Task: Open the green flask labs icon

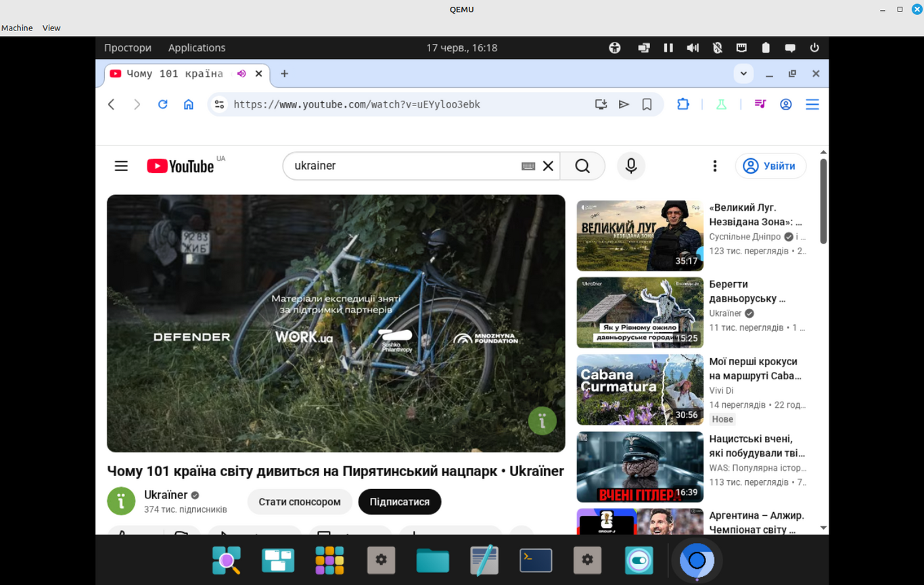Action: tap(721, 104)
